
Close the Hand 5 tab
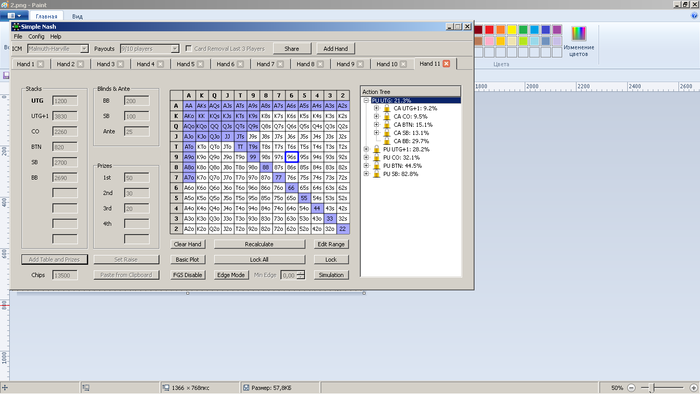point(200,64)
